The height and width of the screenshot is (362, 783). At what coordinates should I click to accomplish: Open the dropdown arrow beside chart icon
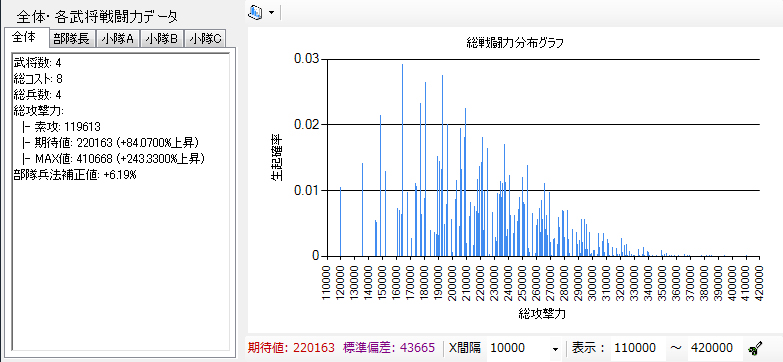[271, 13]
